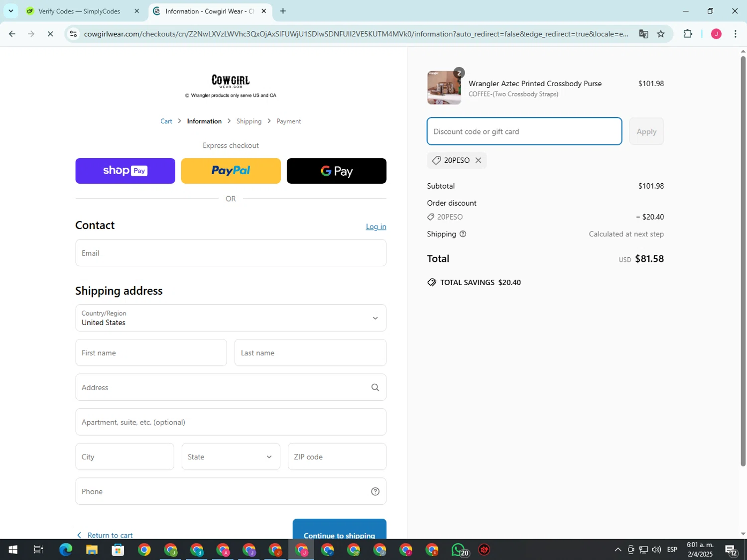Click the Address search magnifier icon
The image size is (747, 560).
[x=375, y=387]
